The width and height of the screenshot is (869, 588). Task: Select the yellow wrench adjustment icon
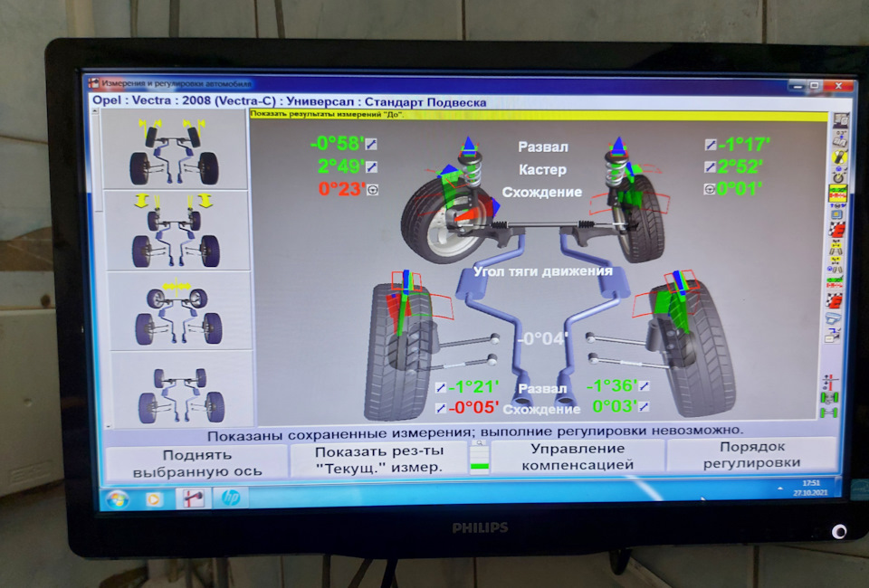click(x=839, y=156)
